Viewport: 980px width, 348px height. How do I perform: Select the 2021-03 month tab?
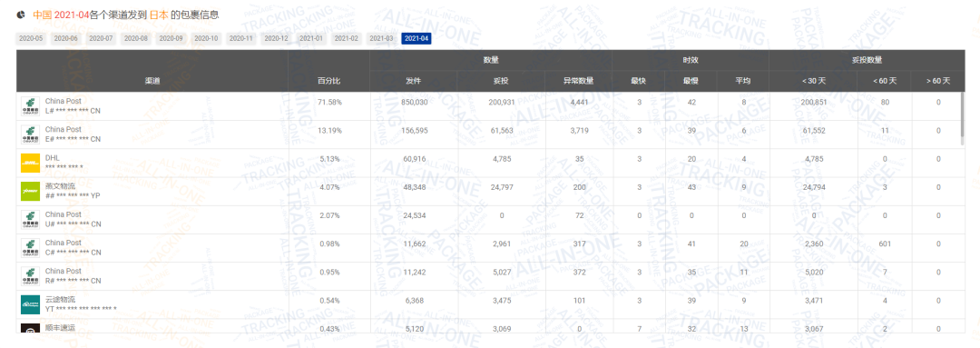point(381,39)
